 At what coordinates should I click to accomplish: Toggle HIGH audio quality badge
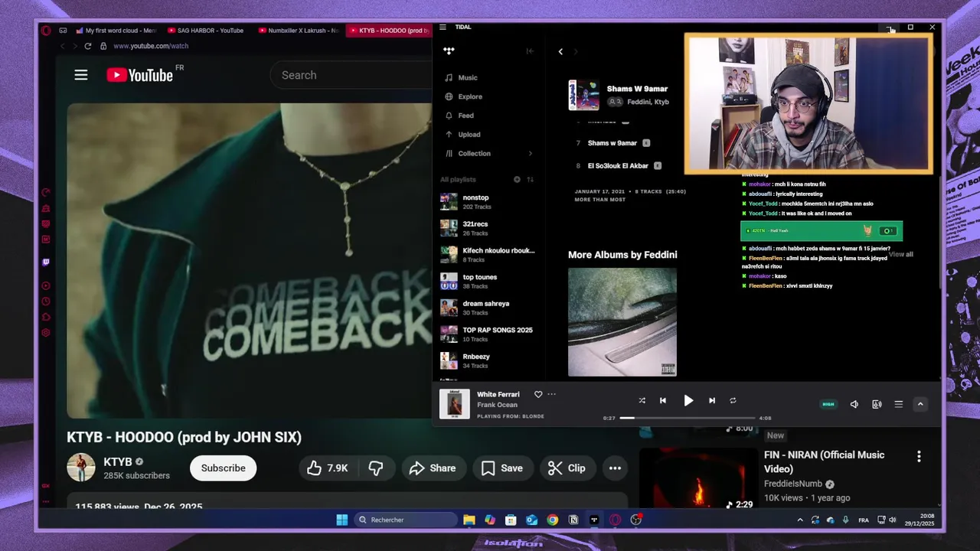coord(828,404)
